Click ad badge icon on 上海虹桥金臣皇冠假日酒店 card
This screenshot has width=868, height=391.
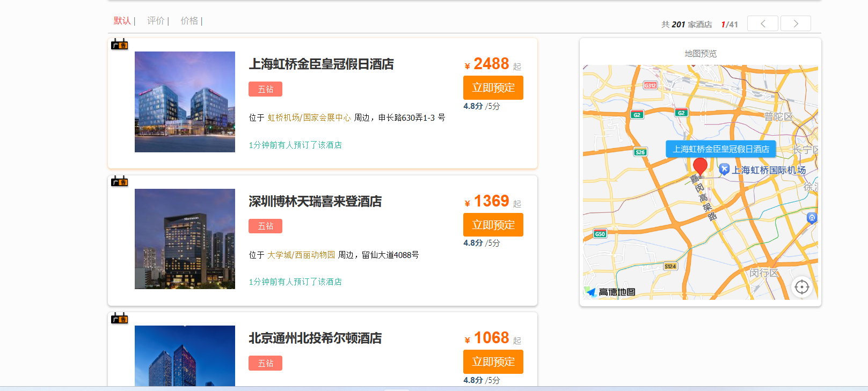point(120,45)
